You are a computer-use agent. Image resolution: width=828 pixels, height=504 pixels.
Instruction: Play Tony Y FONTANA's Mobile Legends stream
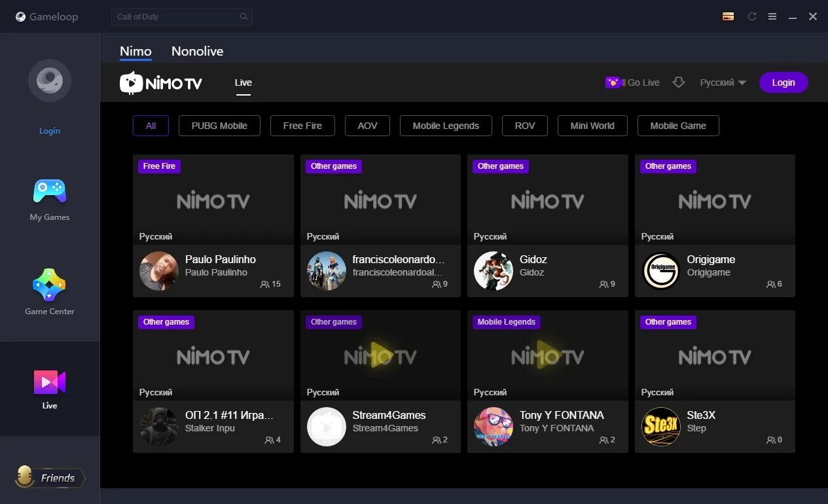pos(548,355)
